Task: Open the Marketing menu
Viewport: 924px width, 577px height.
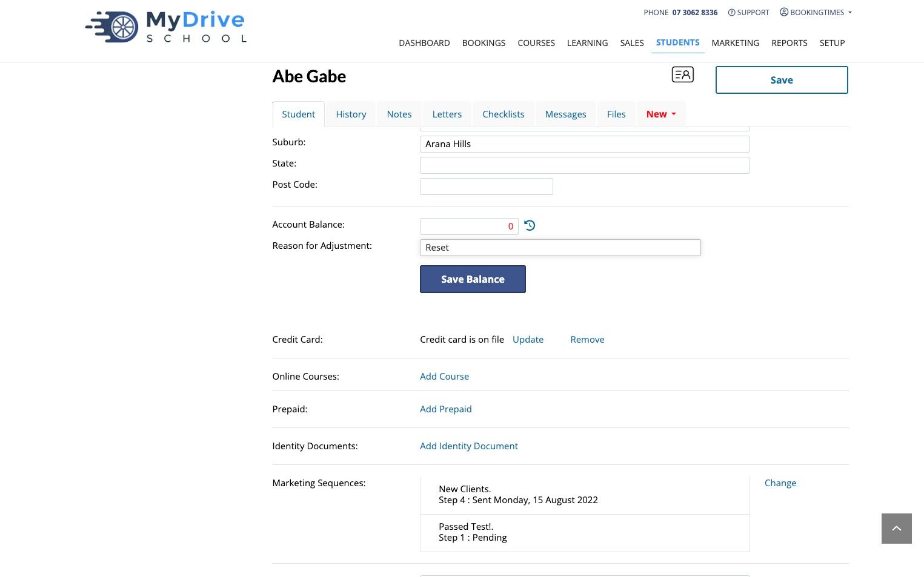Action: click(x=736, y=43)
